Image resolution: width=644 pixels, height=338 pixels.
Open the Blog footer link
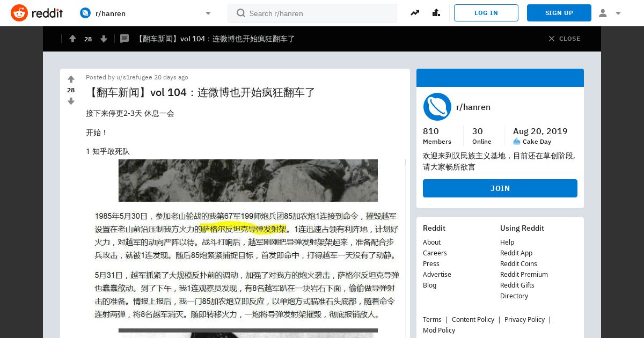click(429, 285)
